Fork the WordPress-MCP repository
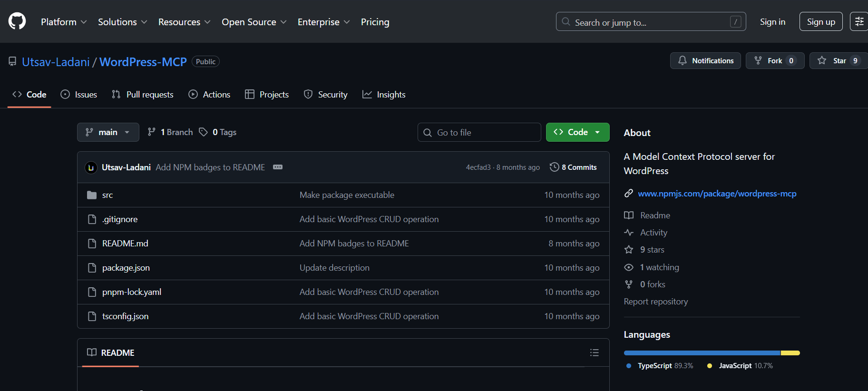The height and width of the screenshot is (391, 868). (774, 61)
